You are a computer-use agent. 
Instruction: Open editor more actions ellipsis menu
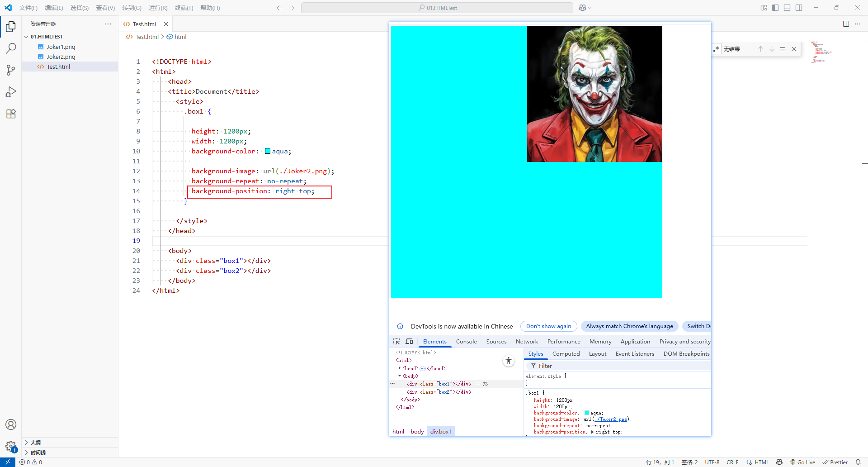(x=858, y=24)
